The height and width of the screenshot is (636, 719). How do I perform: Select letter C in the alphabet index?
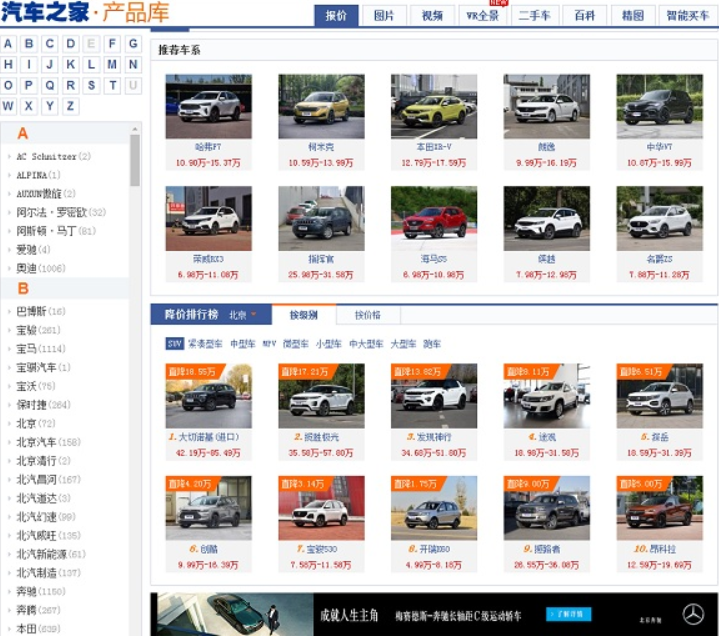pos(50,44)
